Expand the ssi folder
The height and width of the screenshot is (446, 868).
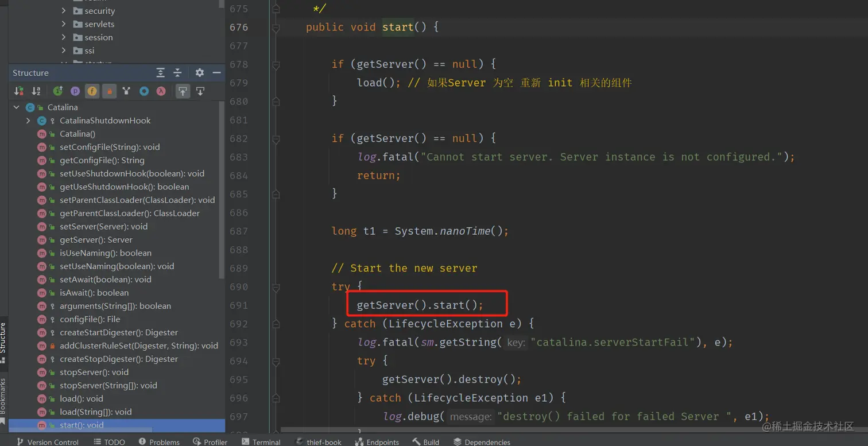tap(64, 51)
